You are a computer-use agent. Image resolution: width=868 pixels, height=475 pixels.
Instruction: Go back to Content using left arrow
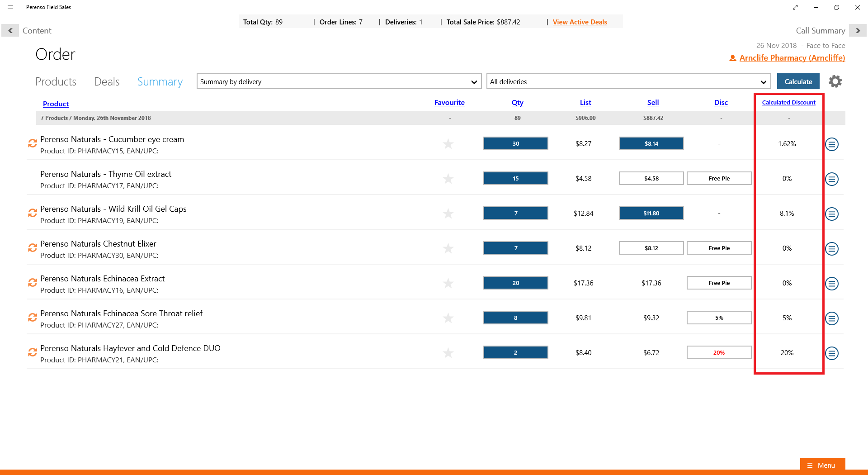[x=10, y=30]
